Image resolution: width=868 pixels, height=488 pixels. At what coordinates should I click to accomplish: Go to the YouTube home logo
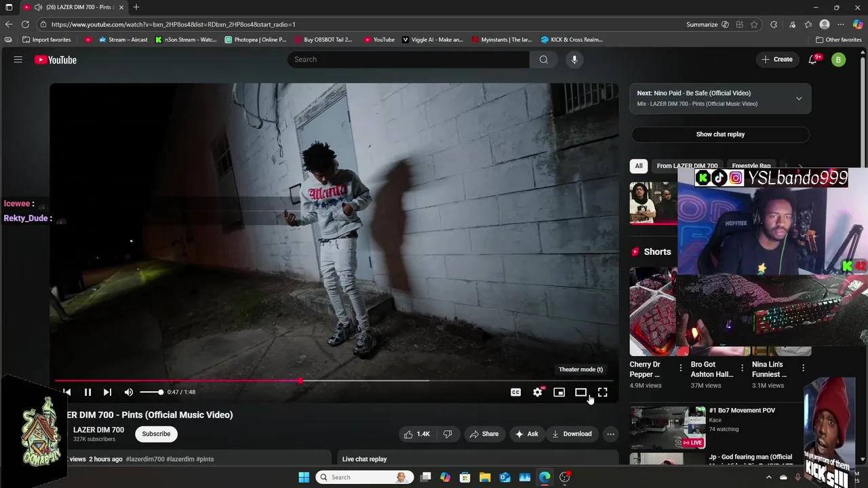click(56, 60)
